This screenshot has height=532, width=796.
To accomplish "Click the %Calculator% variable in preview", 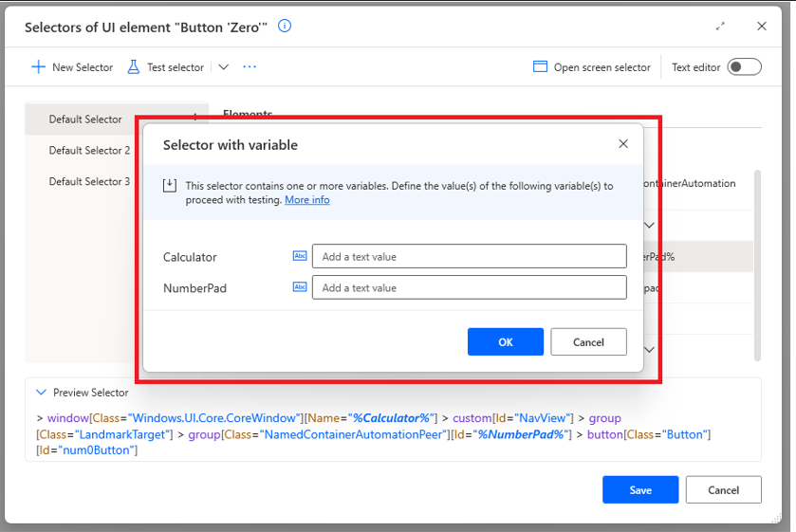I will (391, 418).
